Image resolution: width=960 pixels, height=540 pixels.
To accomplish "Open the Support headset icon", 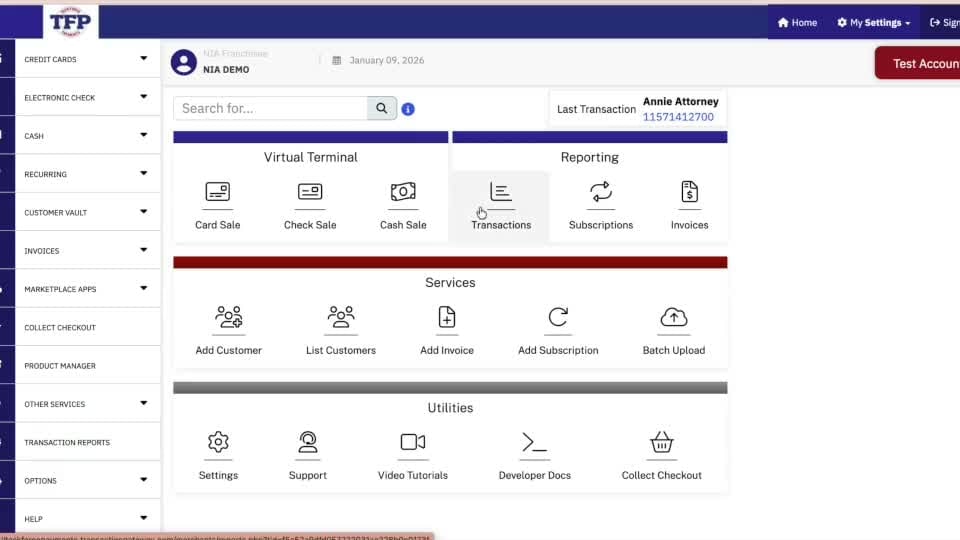I will point(307,442).
